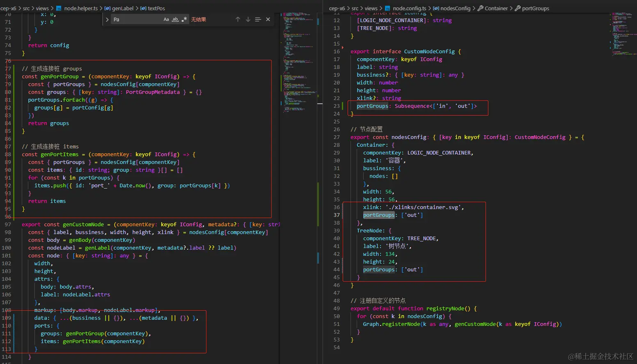Expand the replace field chevron
Viewport: 637px width, 364px height.
[107, 19]
